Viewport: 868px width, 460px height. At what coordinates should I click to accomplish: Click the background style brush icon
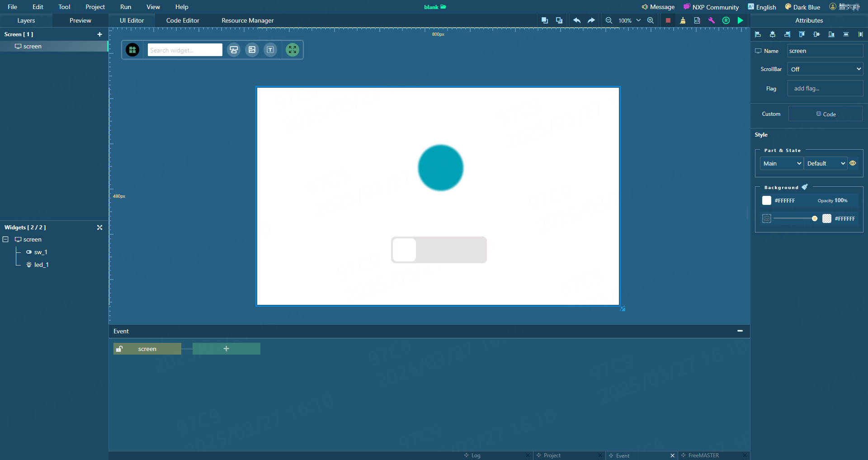(805, 187)
